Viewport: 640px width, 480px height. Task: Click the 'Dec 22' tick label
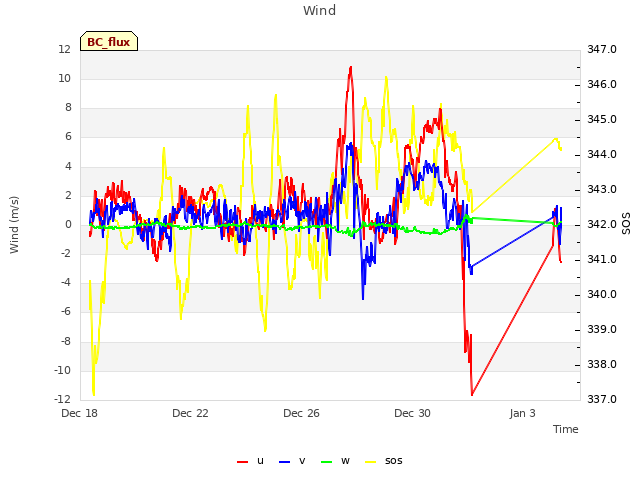coord(190,413)
